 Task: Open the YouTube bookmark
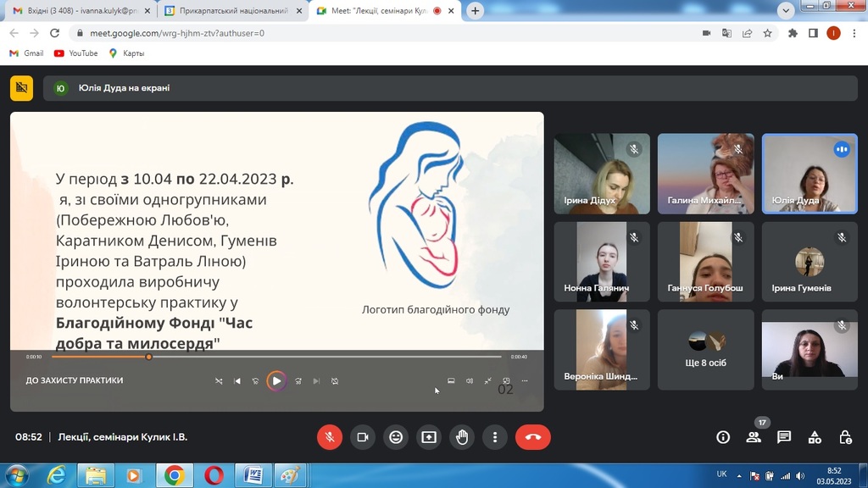tap(75, 53)
